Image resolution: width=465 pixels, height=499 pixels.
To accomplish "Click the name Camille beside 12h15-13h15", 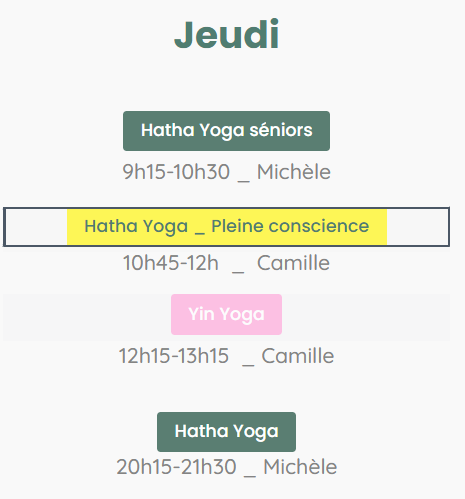I will 298,356.
